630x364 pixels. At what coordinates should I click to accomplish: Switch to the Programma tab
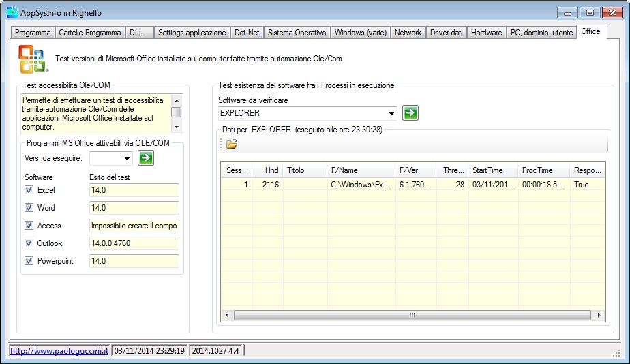(x=33, y=33)
